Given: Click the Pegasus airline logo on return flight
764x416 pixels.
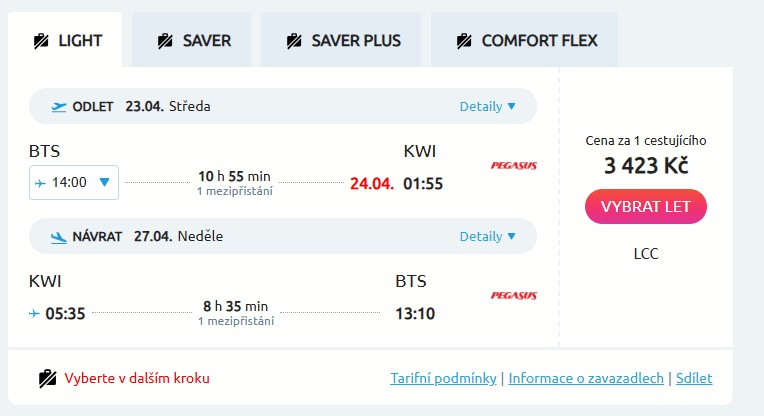Looking at the screenshot, I should (x=513, y=295).
